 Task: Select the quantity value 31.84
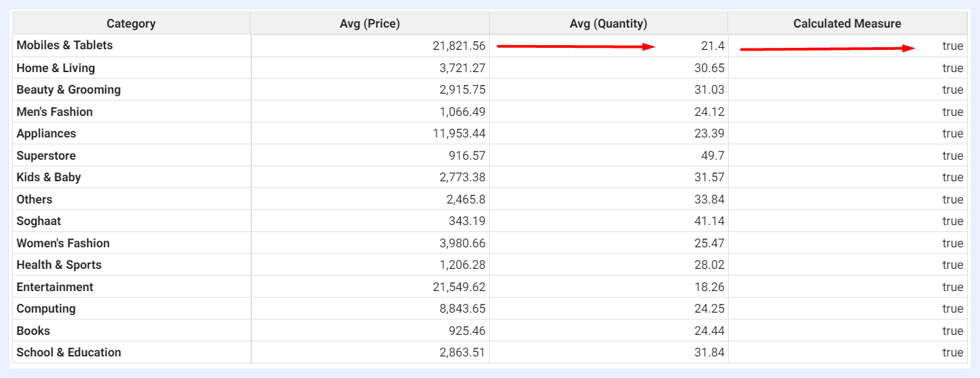(x=709, y=352)
